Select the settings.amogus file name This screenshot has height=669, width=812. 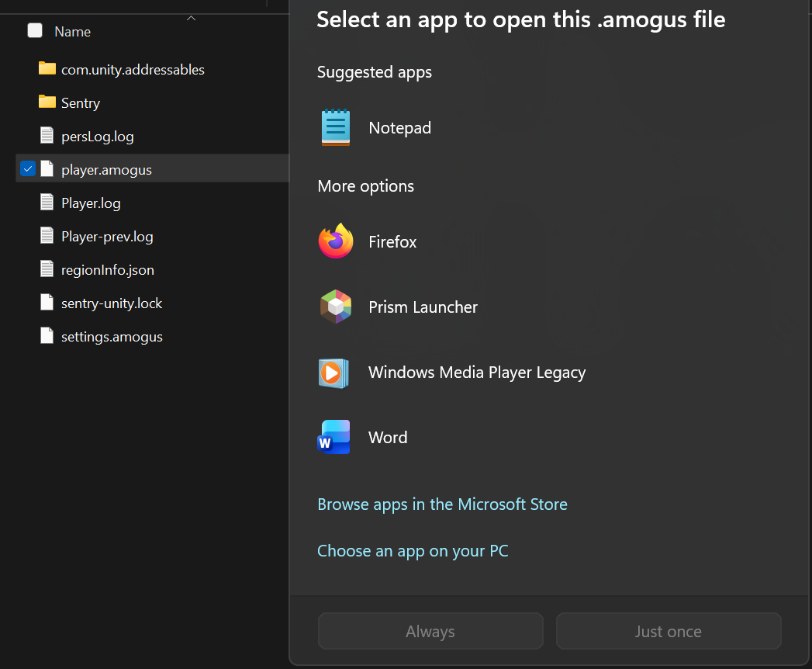tap(112, 337)
